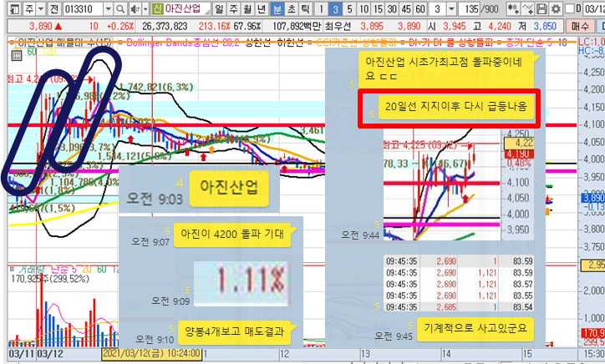Click the add line indicator icon
The width and height of the screenshot is (605, 364).
click(527, 8)
